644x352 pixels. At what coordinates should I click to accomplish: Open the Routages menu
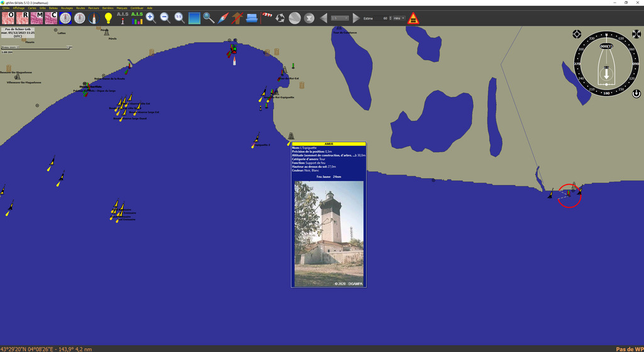(67, 8)
